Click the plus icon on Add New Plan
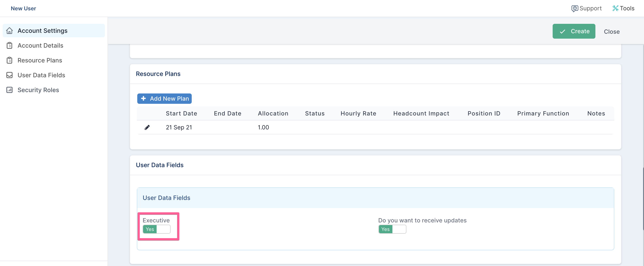 pos(144,98)
